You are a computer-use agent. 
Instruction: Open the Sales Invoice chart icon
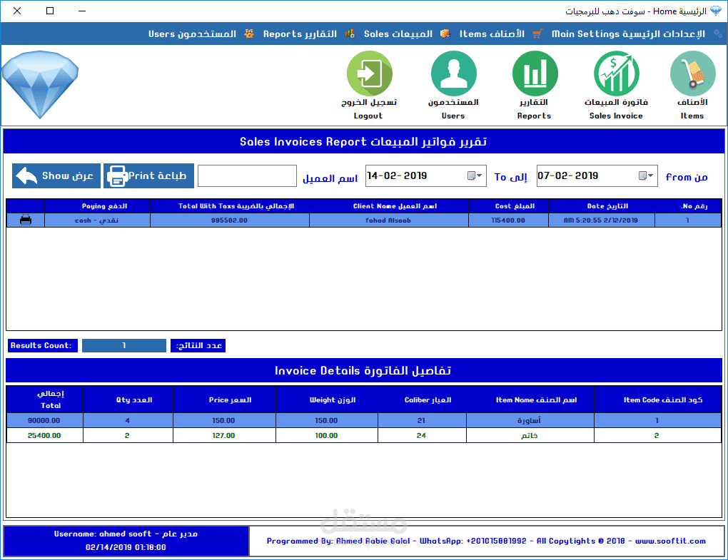click(x=617, y=73)
